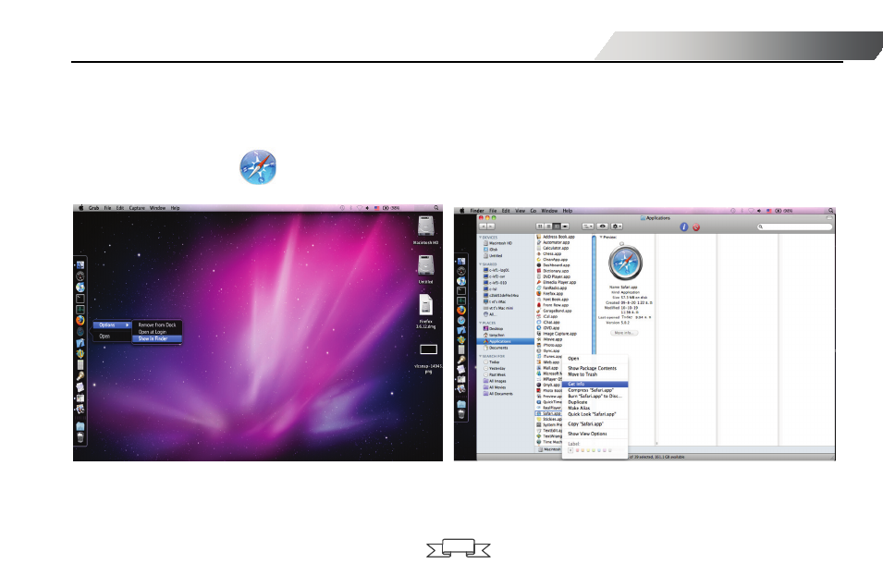Switch Finder to Cover Flow view

click(565, 227)
